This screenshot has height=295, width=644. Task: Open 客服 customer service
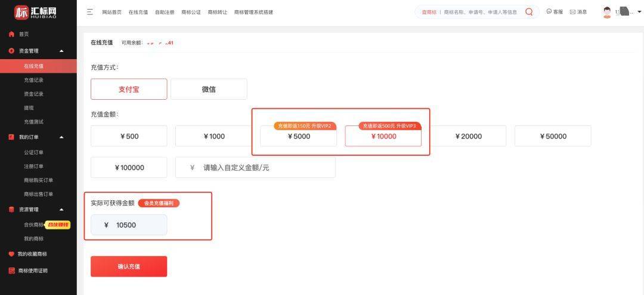[x=555, y=12]
